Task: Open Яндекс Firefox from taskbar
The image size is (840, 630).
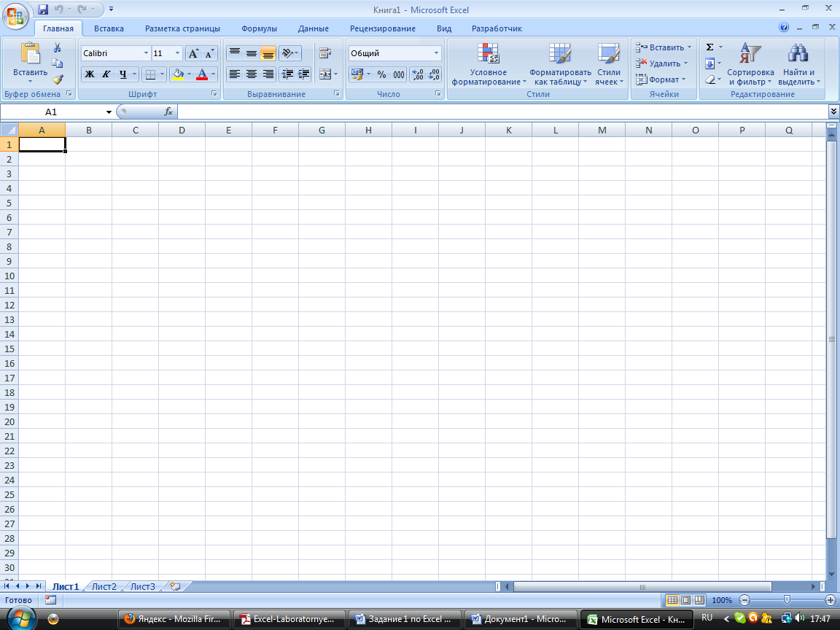Action: [x=174, y=619]
